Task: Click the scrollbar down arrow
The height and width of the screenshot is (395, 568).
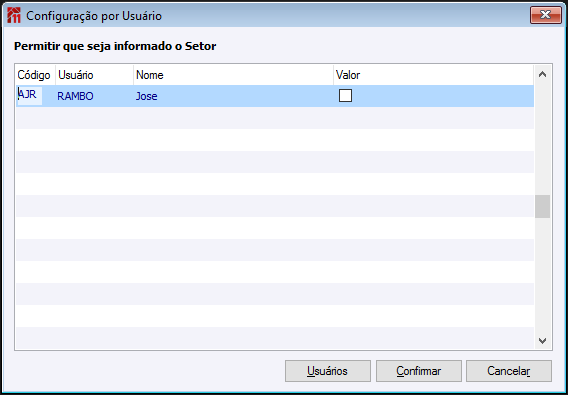Action: point(542,340)
